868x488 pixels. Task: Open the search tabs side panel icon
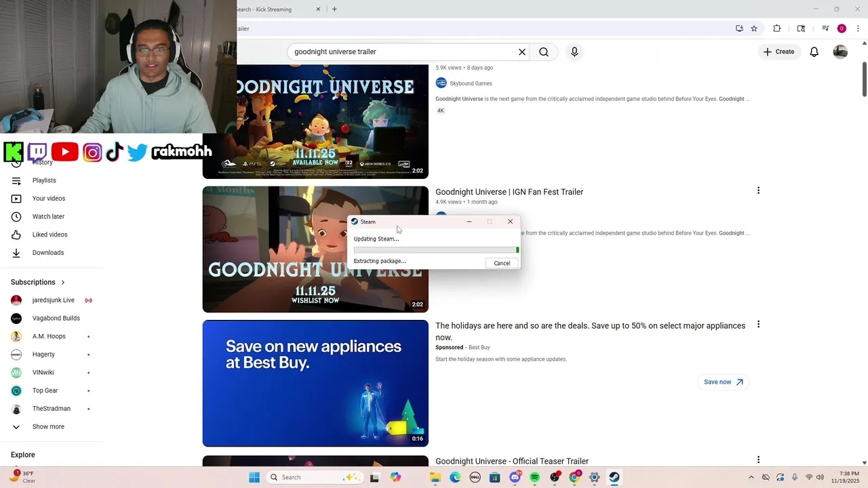click(801, 28)
